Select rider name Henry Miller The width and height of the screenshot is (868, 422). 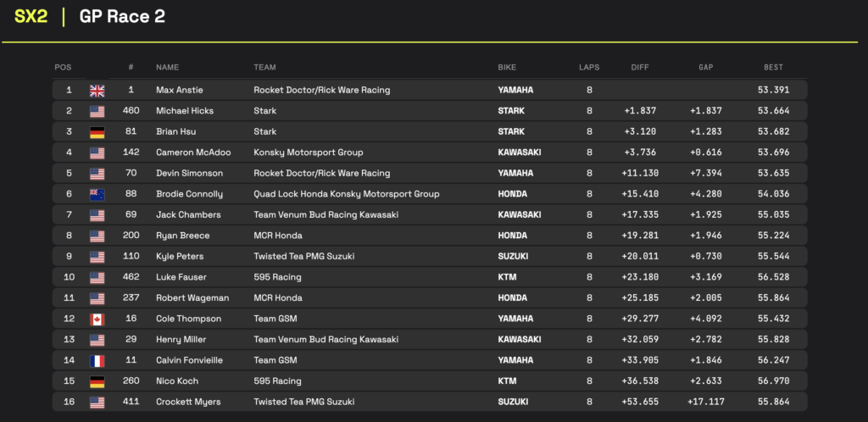pos(182,340)
